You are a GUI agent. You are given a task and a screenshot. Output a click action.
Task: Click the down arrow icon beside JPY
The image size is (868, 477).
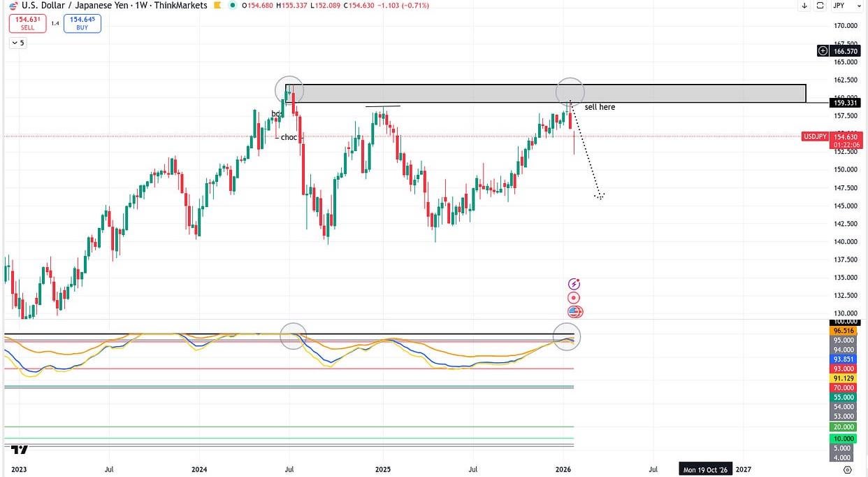(804, 6)
